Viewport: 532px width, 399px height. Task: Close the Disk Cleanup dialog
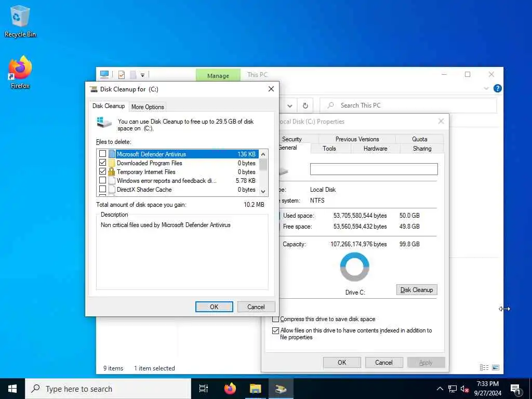[x=271, y=89]
